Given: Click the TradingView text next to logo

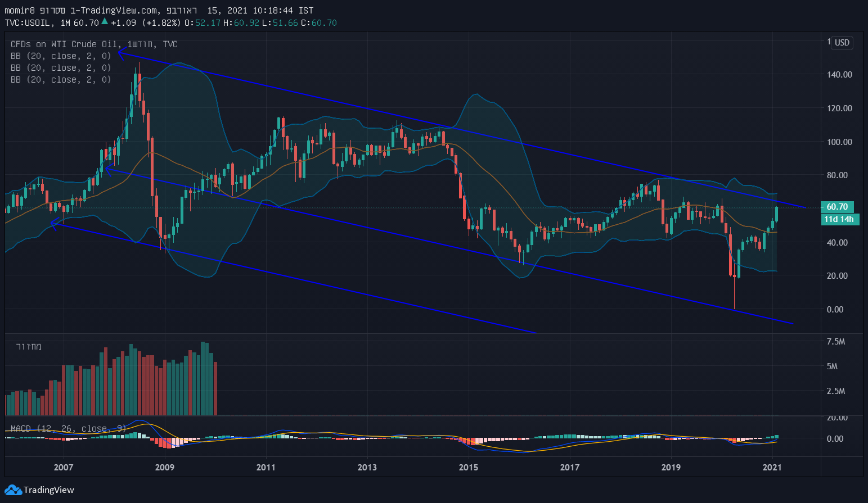Looking at the screenshot, I should 48,490.
